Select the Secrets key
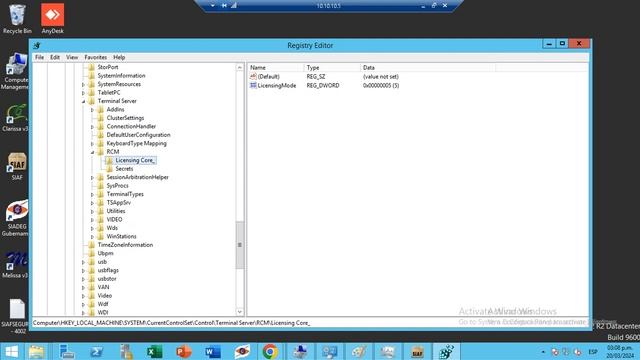 click(124, 169)
